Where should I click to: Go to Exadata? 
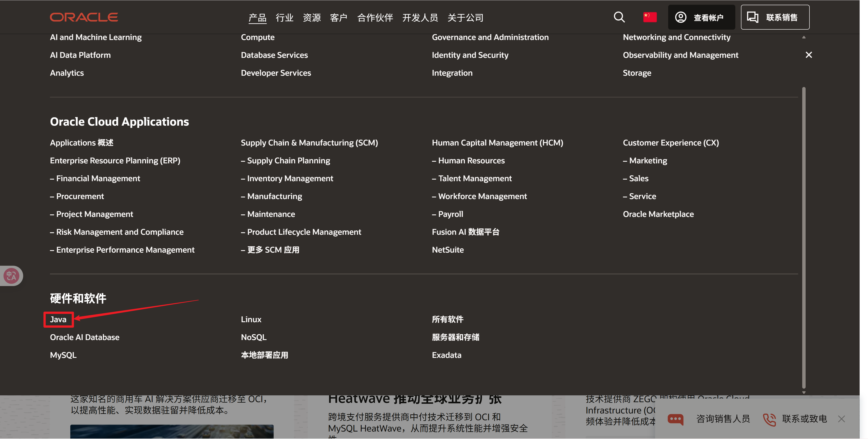pos(446,355)
